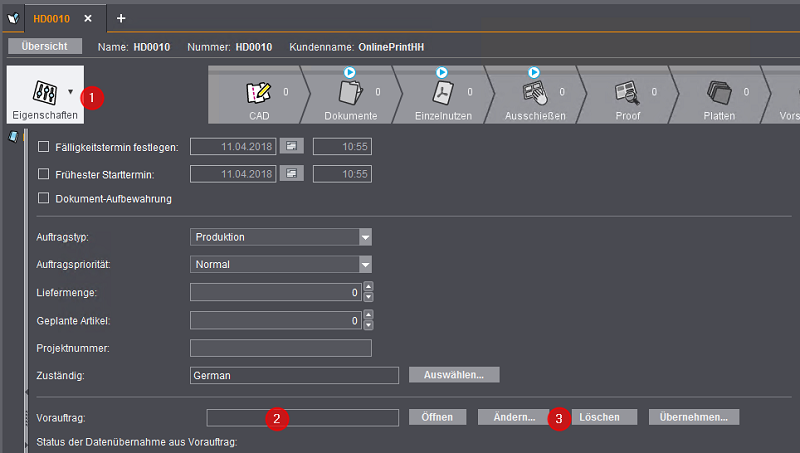The image size is (800, 453).
Task: Add a new tab with plus button
Action: pyautogui.click(x=121, y=18)
